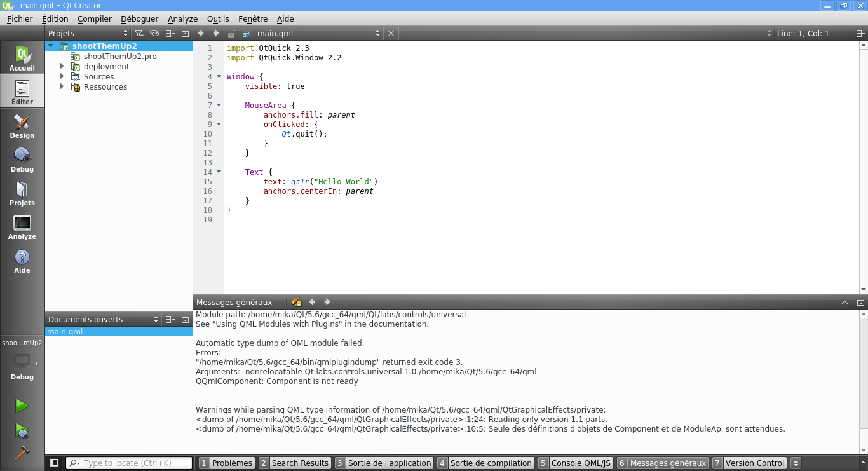Collapse the Window block fold marker

point(219,77)
